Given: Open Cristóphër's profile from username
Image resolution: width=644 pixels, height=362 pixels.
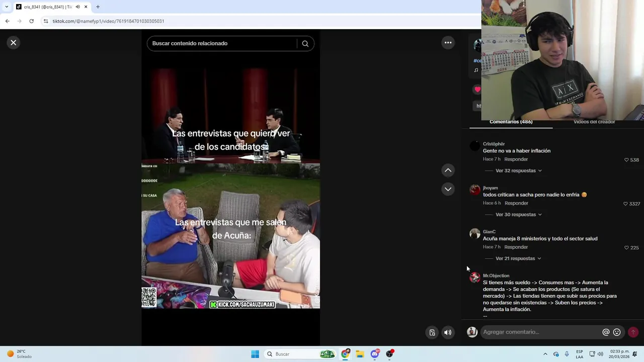Looking at the screenshot, I should click(x=494, y=144).
